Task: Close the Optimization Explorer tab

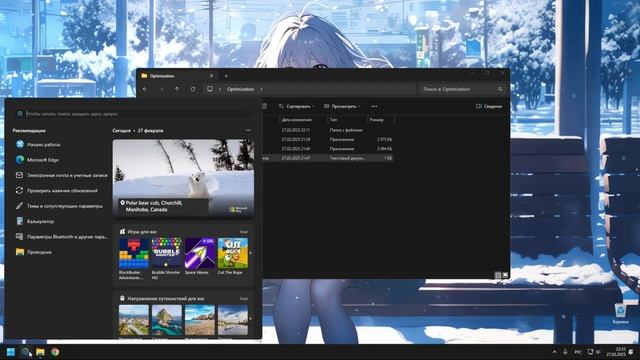Action: click(x=211, y=76)
